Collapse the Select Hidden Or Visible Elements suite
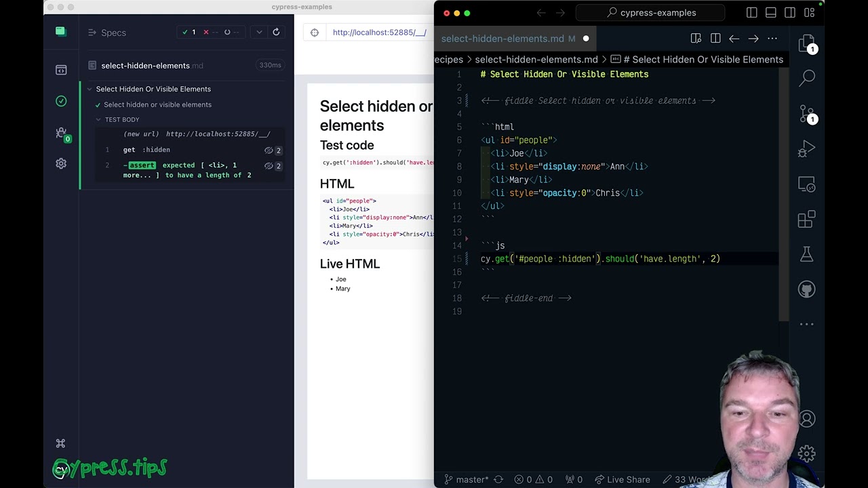Viewport: 868px width, 488px height. pos(89,89)
